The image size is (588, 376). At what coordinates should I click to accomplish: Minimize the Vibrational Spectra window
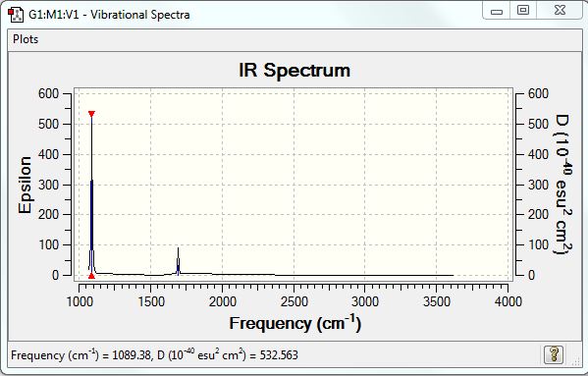pos(497,11)
